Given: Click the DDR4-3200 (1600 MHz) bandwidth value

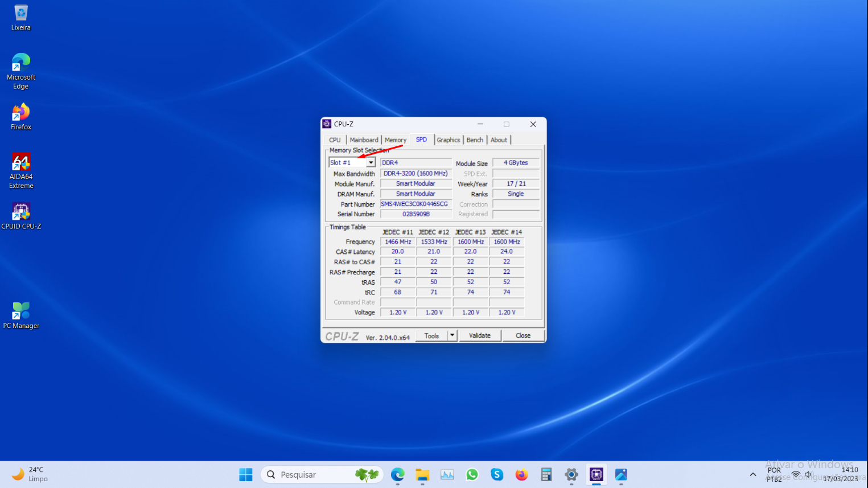Looking at the screenshot, I should [x=416, y=173].
